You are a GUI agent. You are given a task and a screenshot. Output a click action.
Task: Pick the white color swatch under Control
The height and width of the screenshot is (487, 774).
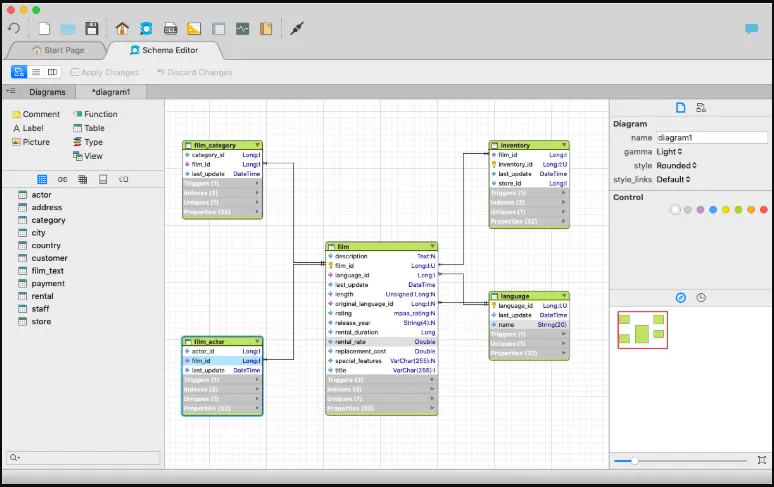point(675,210)
